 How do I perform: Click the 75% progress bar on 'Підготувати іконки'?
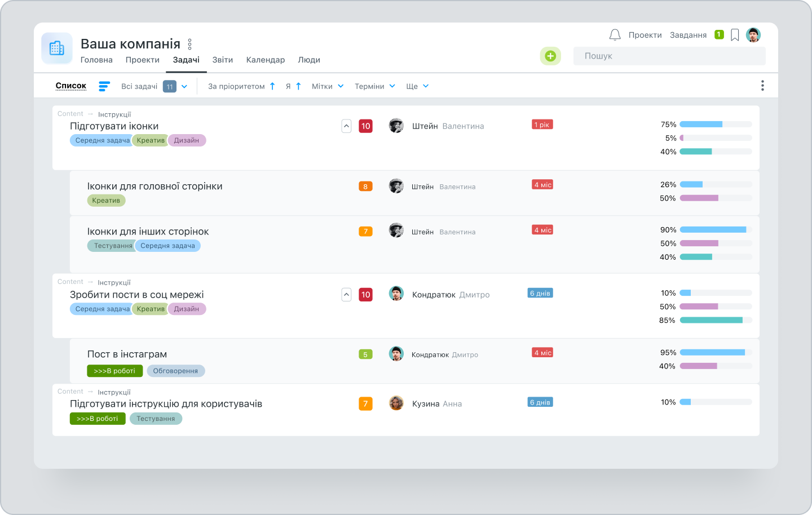[x=701, y=124]
